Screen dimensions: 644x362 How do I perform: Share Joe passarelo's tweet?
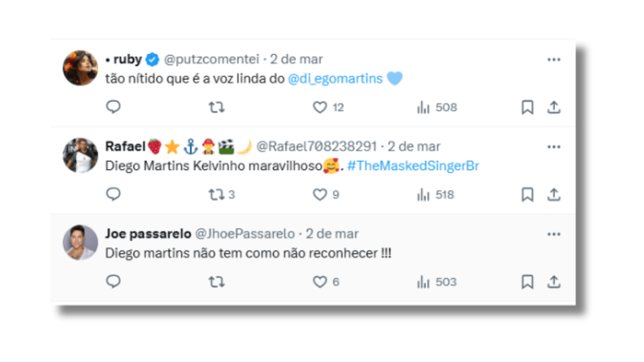(555, 281)
